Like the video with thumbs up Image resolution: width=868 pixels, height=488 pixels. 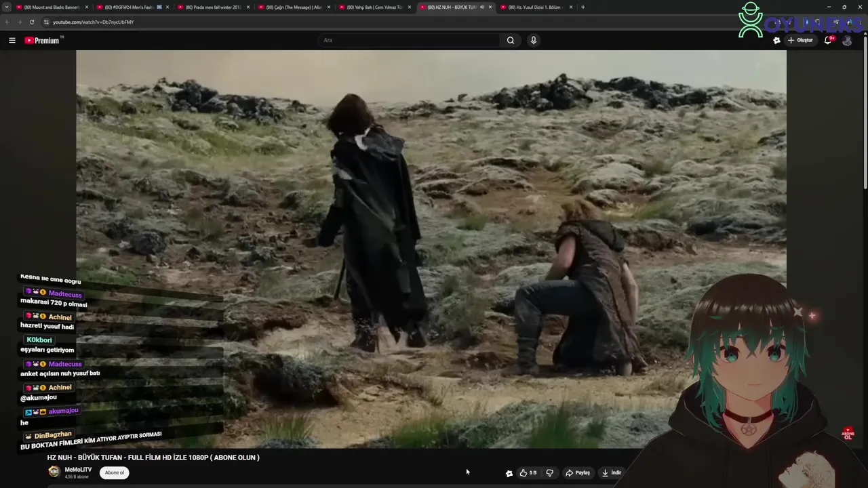click(528, 472)
